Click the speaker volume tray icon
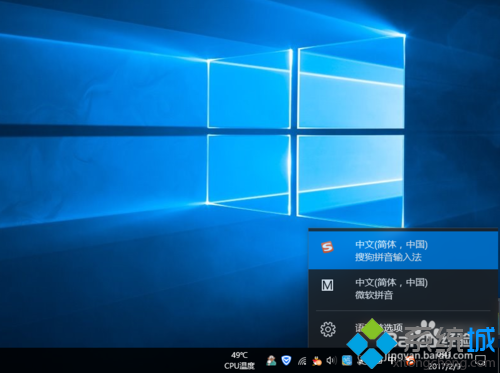This screenshot has height=373, width=500. pos(331,360)
